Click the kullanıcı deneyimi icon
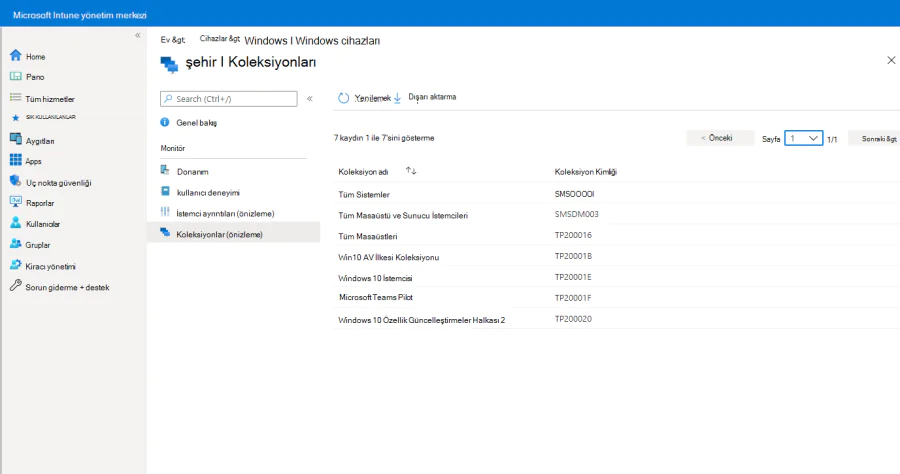This screenshot has width=900, height=474. pos(165,191)
